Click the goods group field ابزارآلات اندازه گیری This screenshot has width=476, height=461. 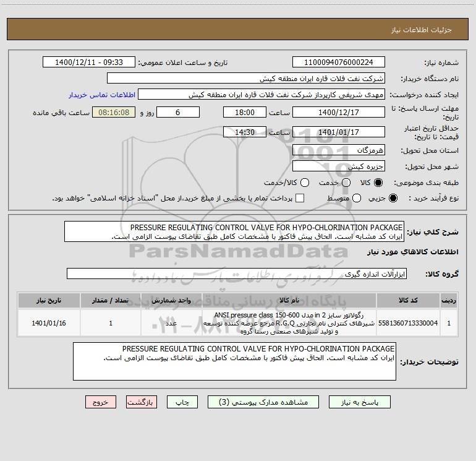click(x=237, y=274)
